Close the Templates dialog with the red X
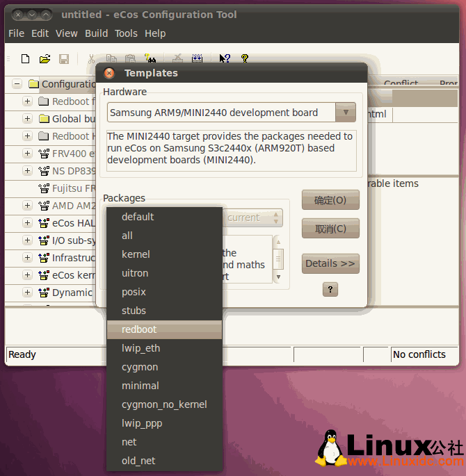Viewport: 466px width, 476px height. click(x=109, y=73)
